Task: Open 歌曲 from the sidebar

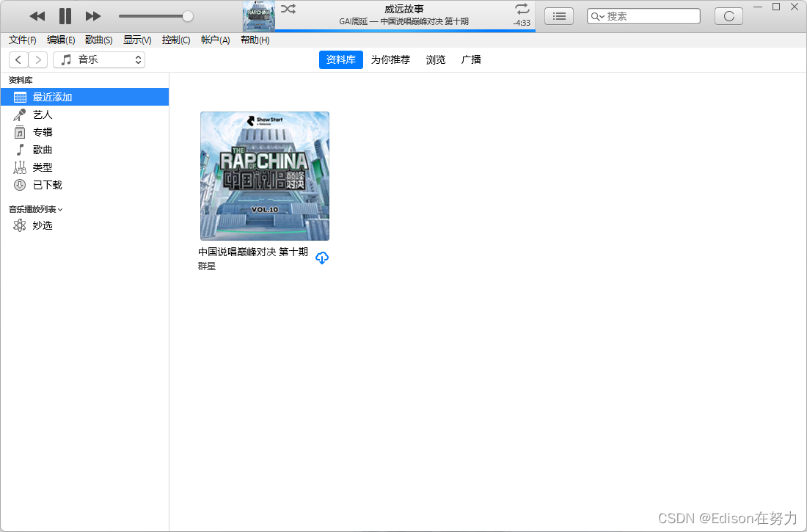Action: tap(40, 150)
